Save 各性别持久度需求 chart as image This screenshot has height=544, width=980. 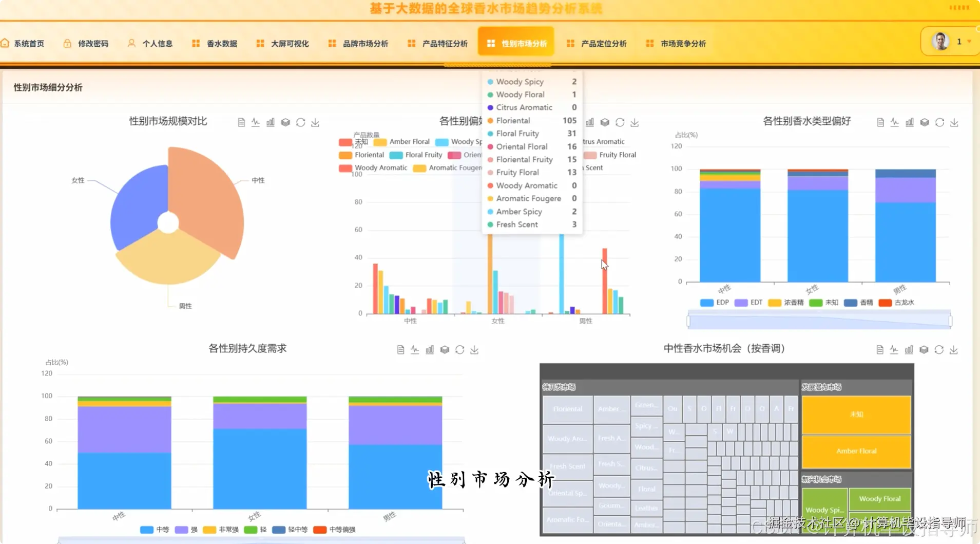click(474, 349)
